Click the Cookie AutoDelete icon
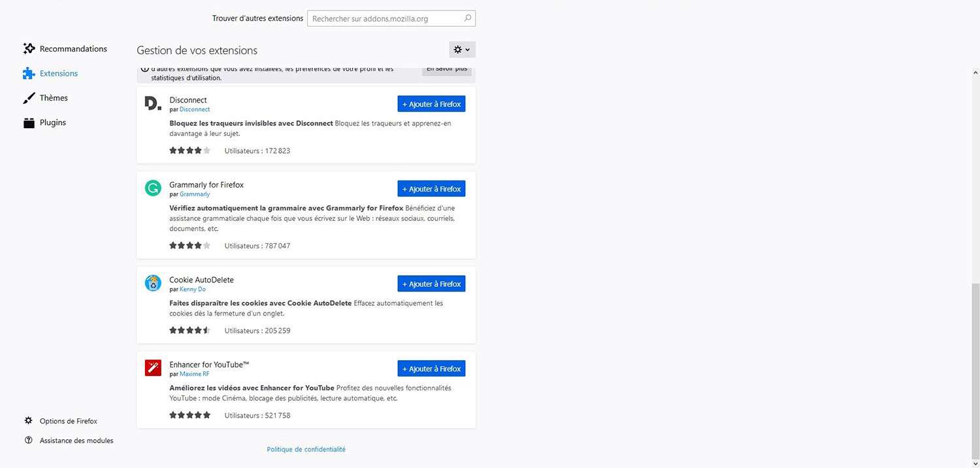The width and height of the screenshot is (980, 468). [152, 284]
